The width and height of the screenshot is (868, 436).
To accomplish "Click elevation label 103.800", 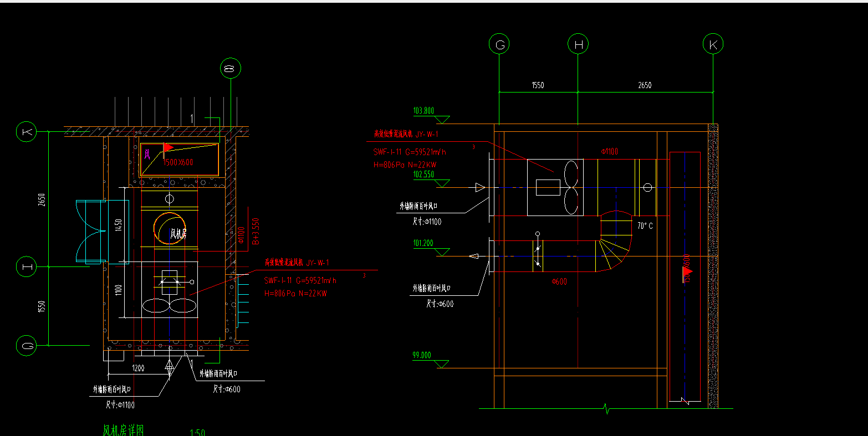I will point(423,111).
